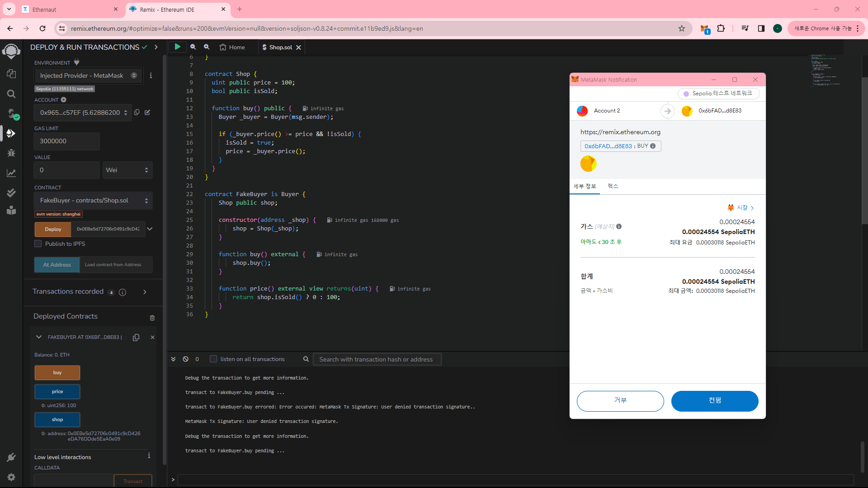
Task: Clear the terminal console
Action: point(185,359)
